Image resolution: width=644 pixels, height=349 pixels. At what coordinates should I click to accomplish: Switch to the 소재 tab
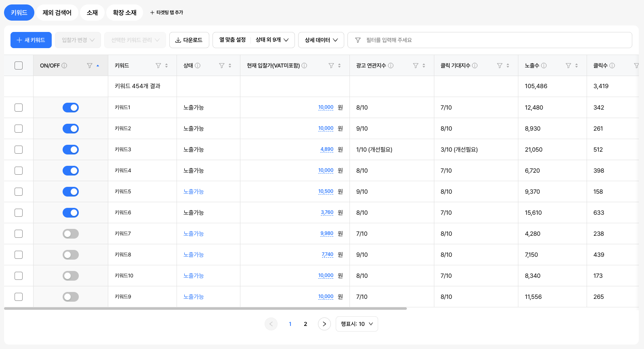click(x=92, y=13)
